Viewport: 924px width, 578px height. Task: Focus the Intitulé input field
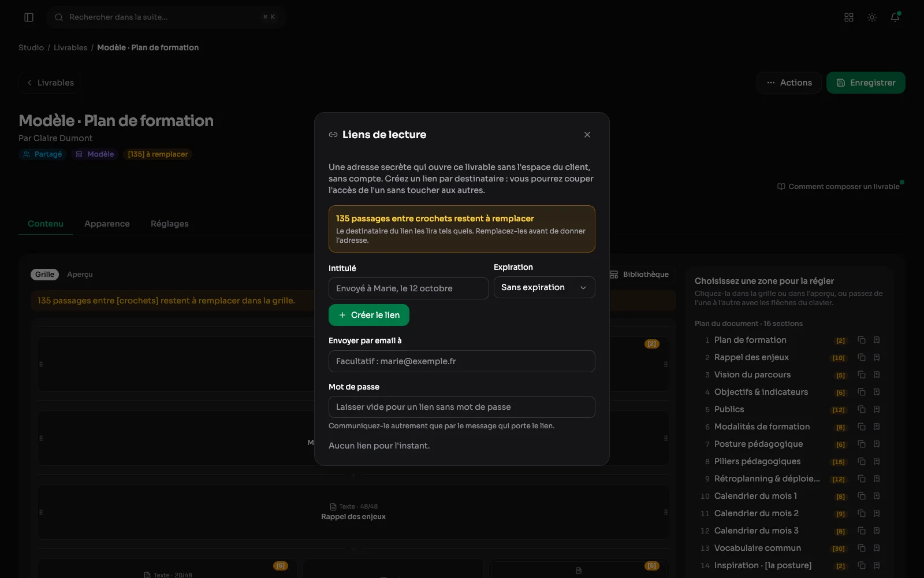[409, 288]
